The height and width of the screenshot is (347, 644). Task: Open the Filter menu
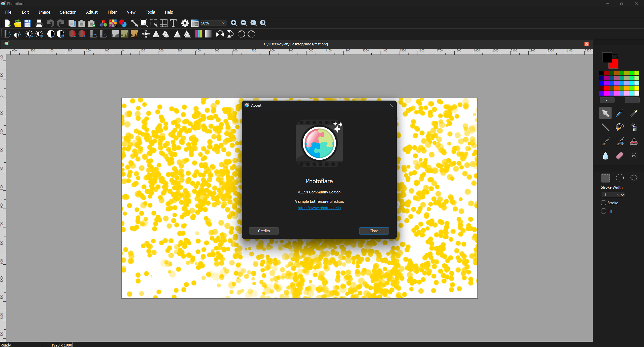click(112, 12)
